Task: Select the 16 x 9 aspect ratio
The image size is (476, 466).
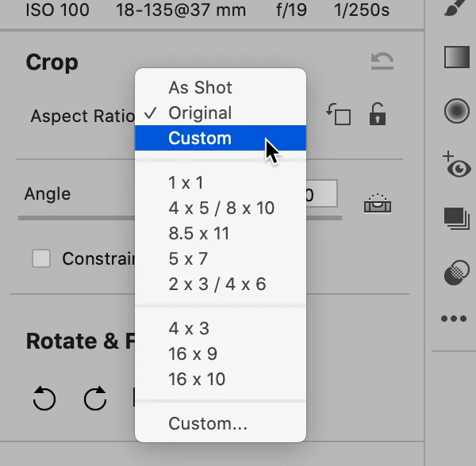Action: [193, 353]
